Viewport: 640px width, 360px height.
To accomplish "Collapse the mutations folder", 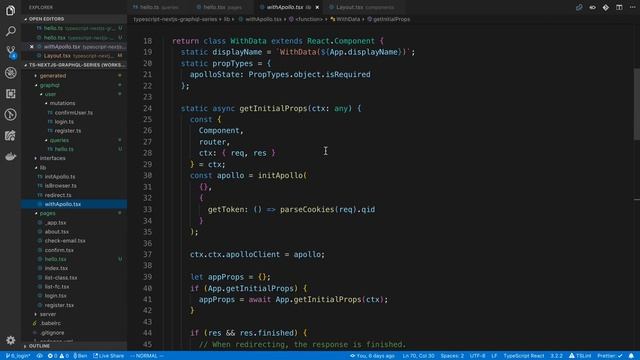I will tap(74, 103).
